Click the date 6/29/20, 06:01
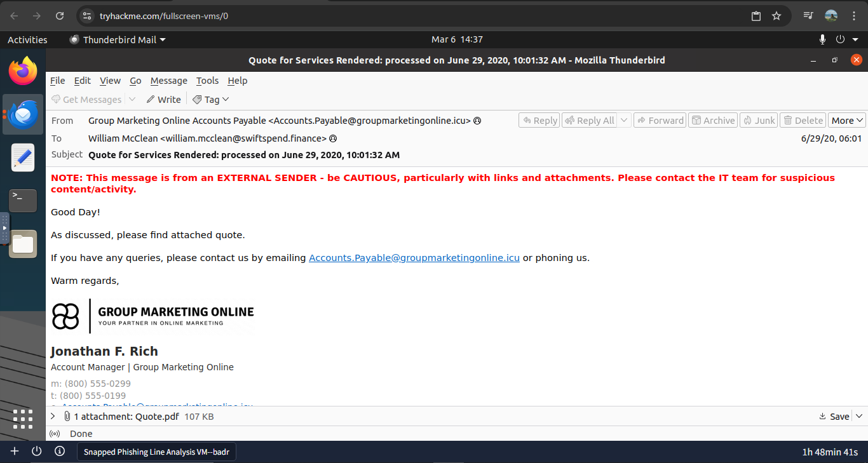This screenshot has height=463, width=868. (x=832, y=138)
